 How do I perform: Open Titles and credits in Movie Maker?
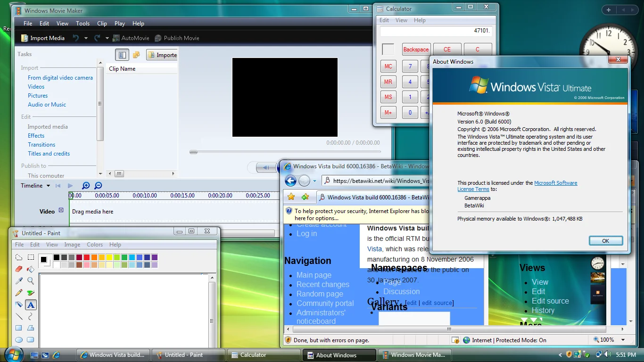click(x=49, y=154)
